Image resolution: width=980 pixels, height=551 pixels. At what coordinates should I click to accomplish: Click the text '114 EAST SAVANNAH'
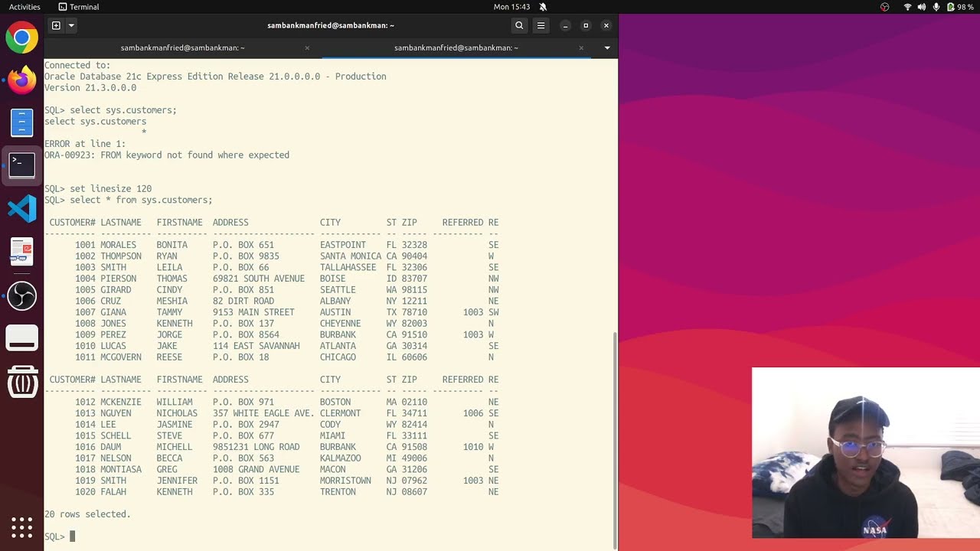coord(256,346)
